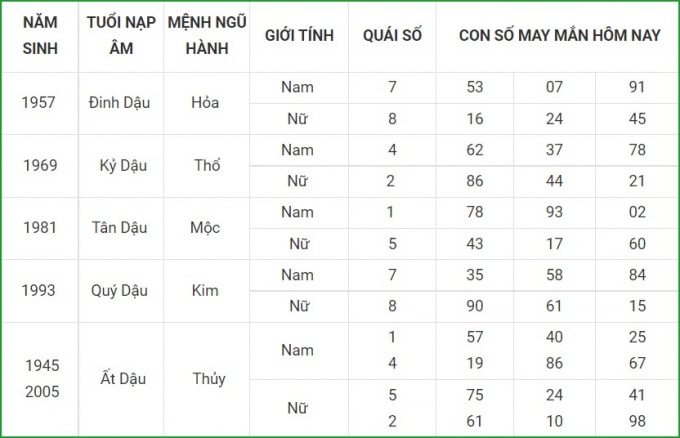Click the Thủy element cell
The height and width of the screenshot is (438, 680).
click(209, 379)
